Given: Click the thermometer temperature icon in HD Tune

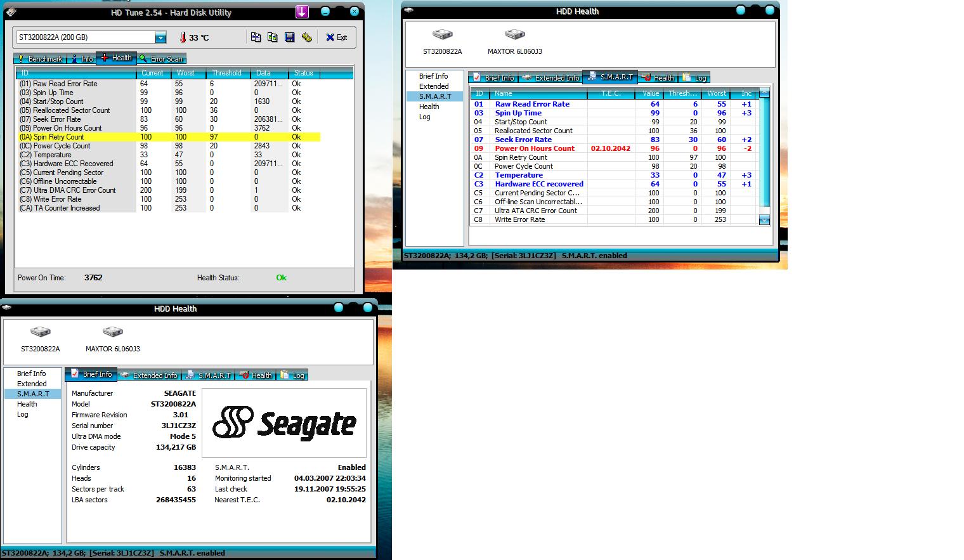Looking at the screenshot, I should pos(183,37).
